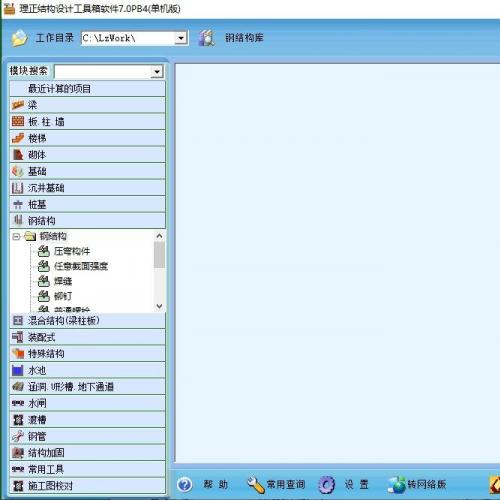Click the icon beside 焊缝
This screenshot has height=500, width=500.
[x=44, y=281]
